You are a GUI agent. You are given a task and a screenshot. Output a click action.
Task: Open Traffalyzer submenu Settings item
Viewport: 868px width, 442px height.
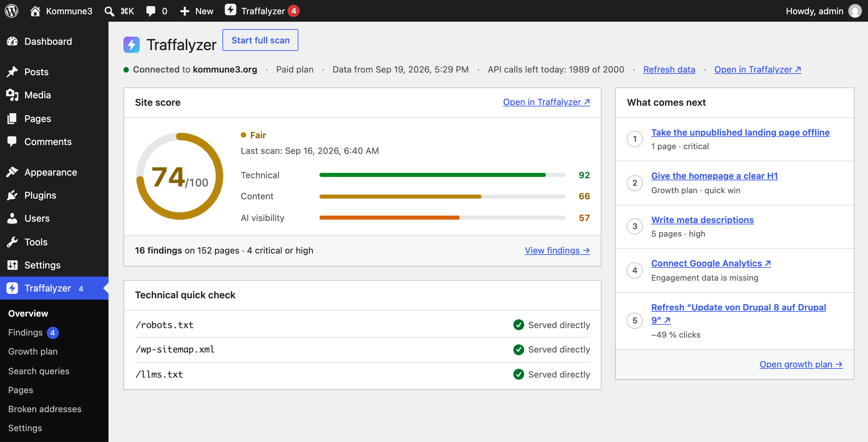25,428
